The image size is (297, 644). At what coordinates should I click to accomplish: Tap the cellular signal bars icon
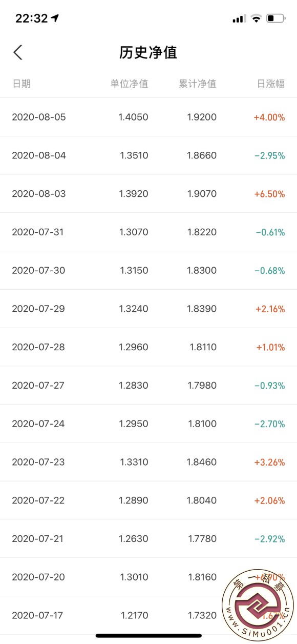pyautogui.click(x=239, y=19)
